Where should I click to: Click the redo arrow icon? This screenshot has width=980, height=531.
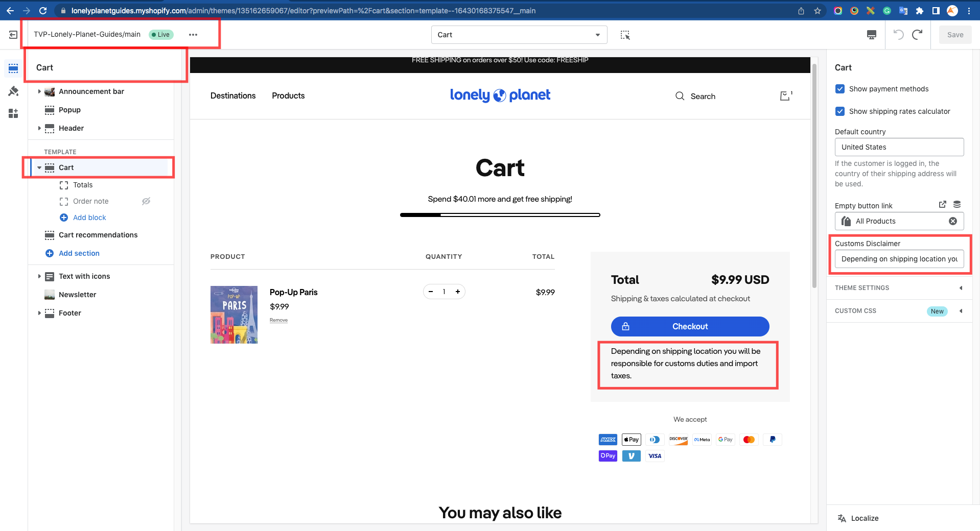918,35
